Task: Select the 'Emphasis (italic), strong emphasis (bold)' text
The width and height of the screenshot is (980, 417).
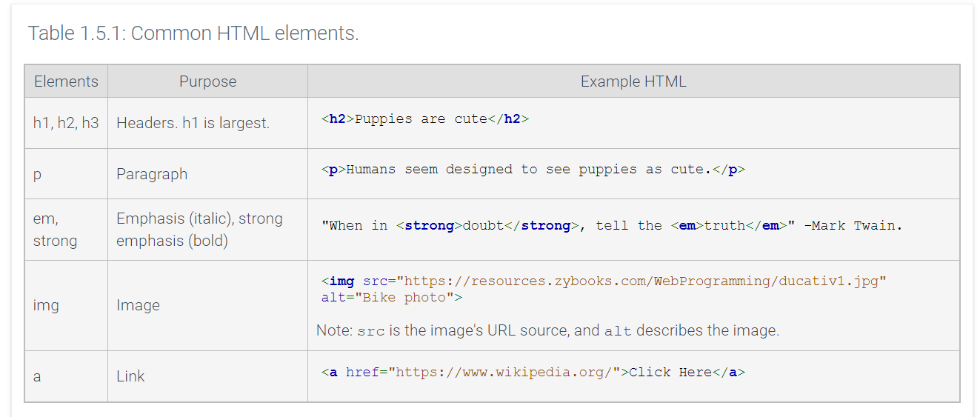Action: coord(199,230)
